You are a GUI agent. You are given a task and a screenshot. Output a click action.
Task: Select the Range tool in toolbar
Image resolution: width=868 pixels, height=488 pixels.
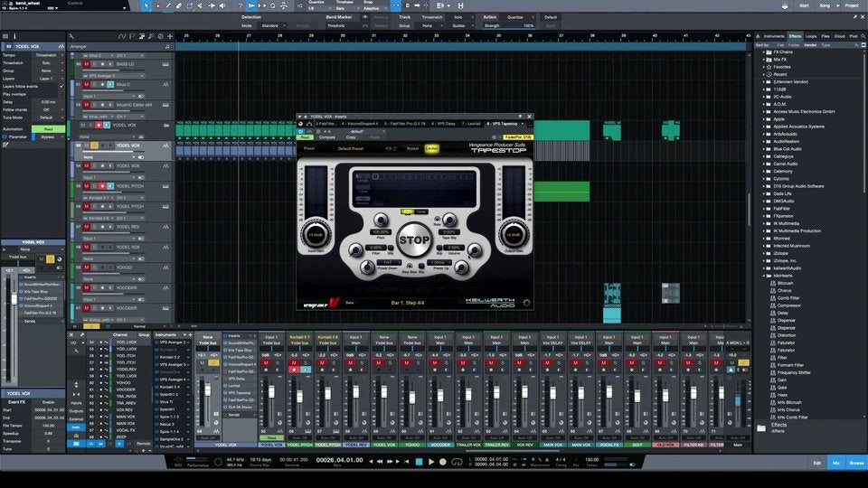[x=157, y=5]
